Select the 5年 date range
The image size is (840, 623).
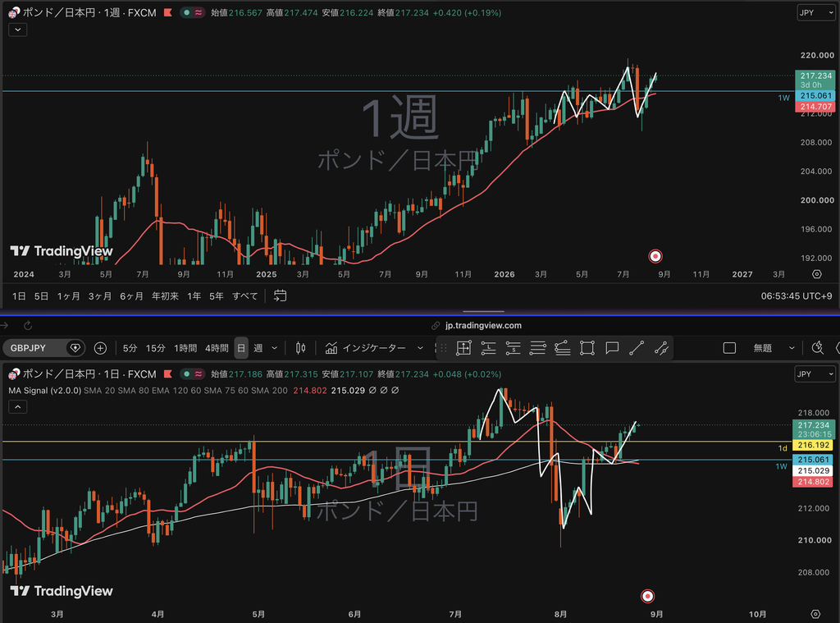coord(217,296)
